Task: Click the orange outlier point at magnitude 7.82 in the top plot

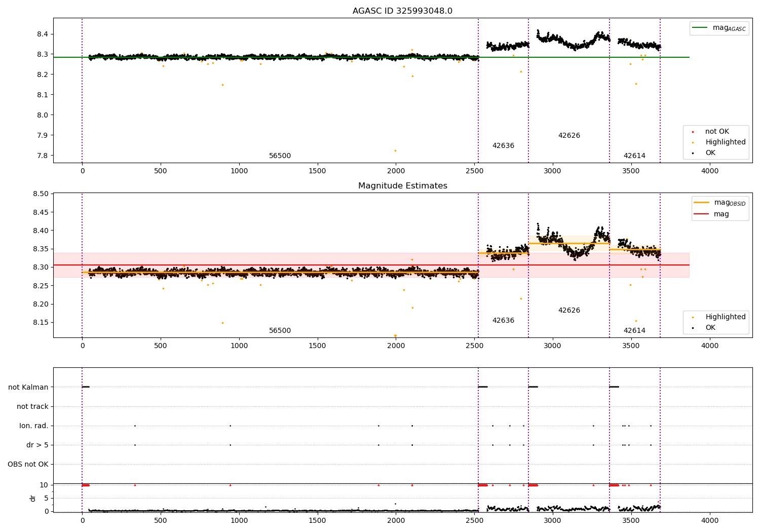Action: coord(395,150)
